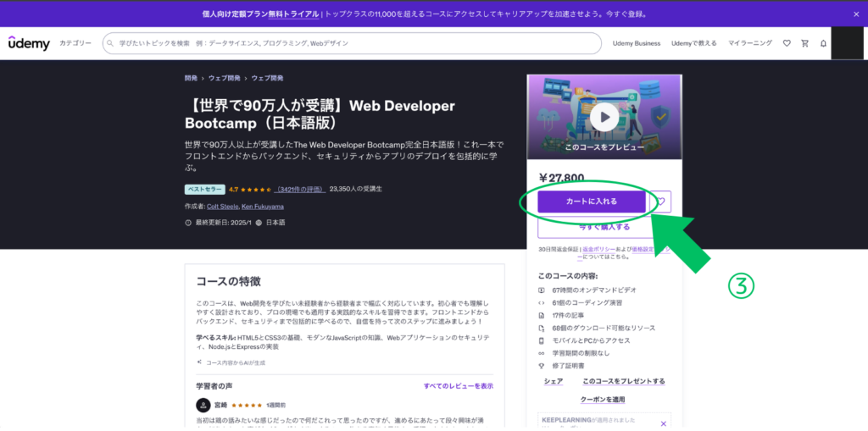Click 23,350人の受講生 text
Viewport: 868px width, 431px height.
(x=355, y=189)
